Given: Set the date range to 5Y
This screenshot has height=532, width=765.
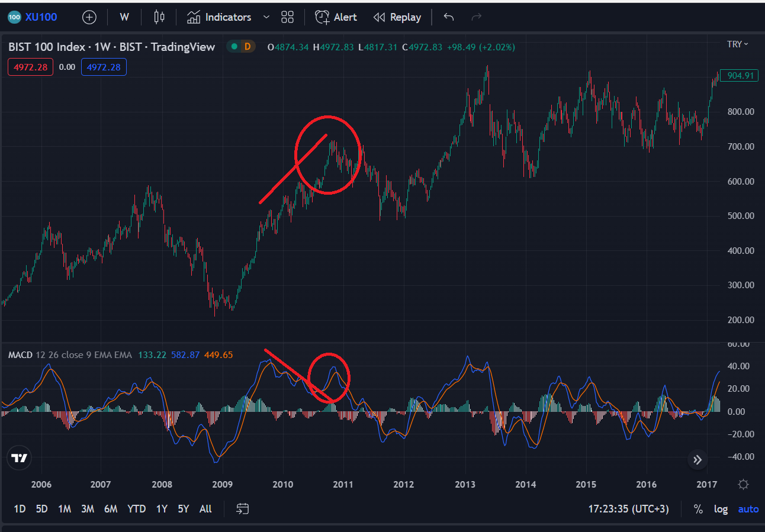Looking at the screenshot, I should 184,509.
